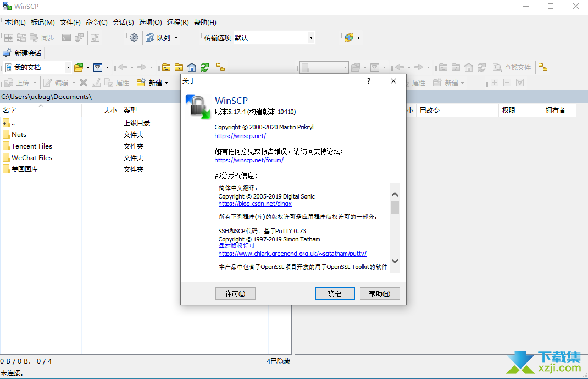Open the 远程(R) menu
This screenshot has height=379, width=588.
(177, 23)
